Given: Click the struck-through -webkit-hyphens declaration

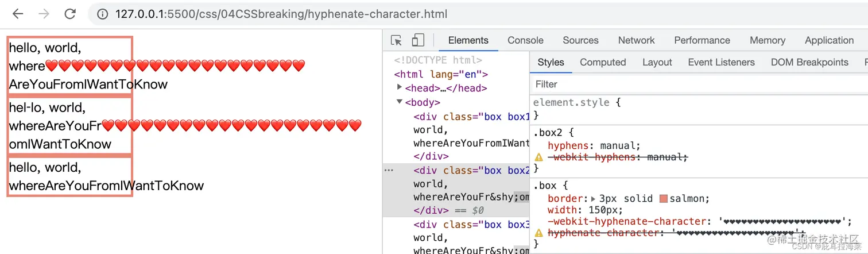Looking at the screenshot, I should coord(617,157).
